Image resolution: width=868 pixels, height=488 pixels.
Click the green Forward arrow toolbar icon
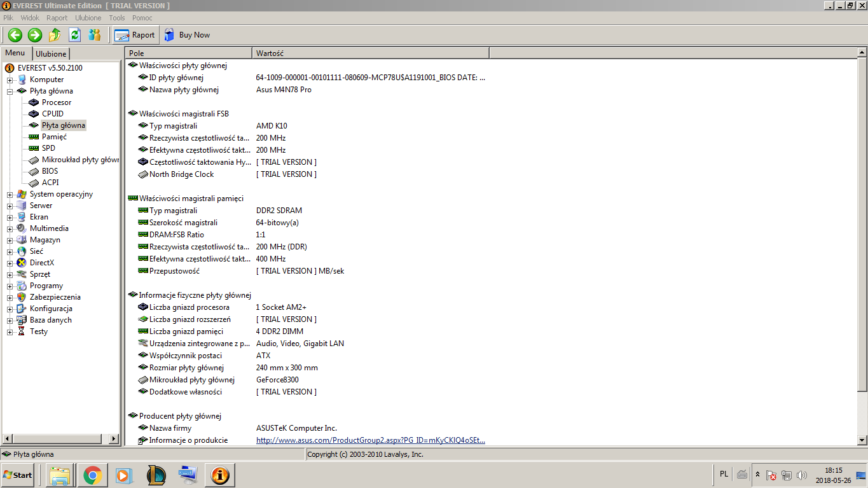35,35
